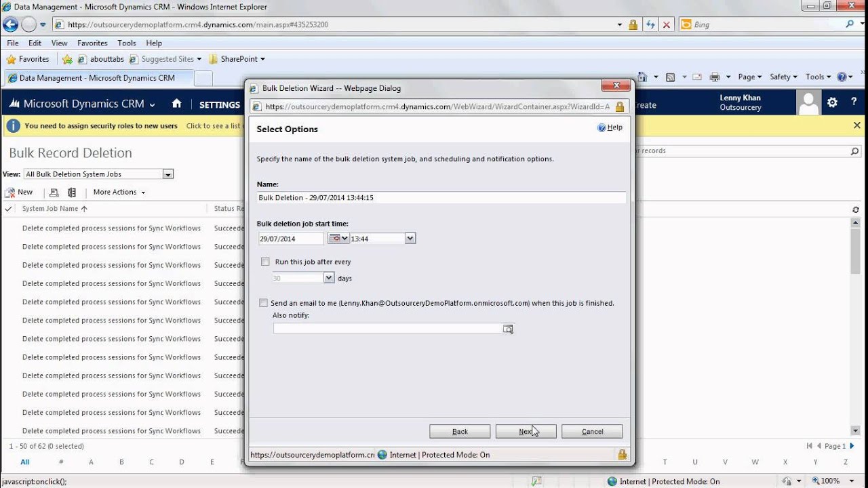Open Microsoft Dynamics CRM navigation chevron
The width and height of the screenshot is (868, 488).
click(x=152, y=104)
